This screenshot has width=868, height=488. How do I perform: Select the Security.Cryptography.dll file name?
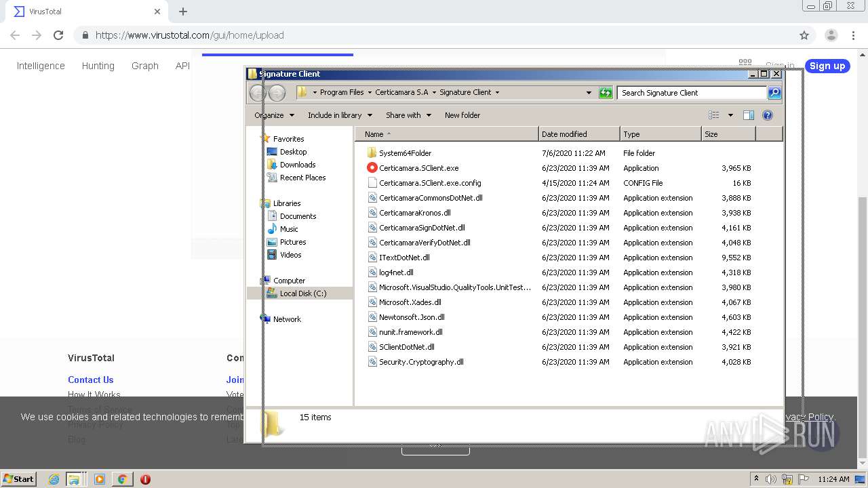421,362
